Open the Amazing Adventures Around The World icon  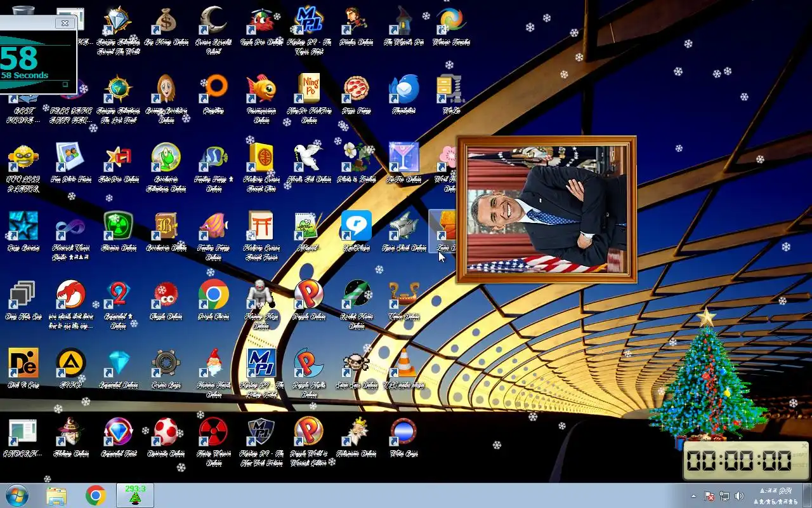click(x=118, y=20)
